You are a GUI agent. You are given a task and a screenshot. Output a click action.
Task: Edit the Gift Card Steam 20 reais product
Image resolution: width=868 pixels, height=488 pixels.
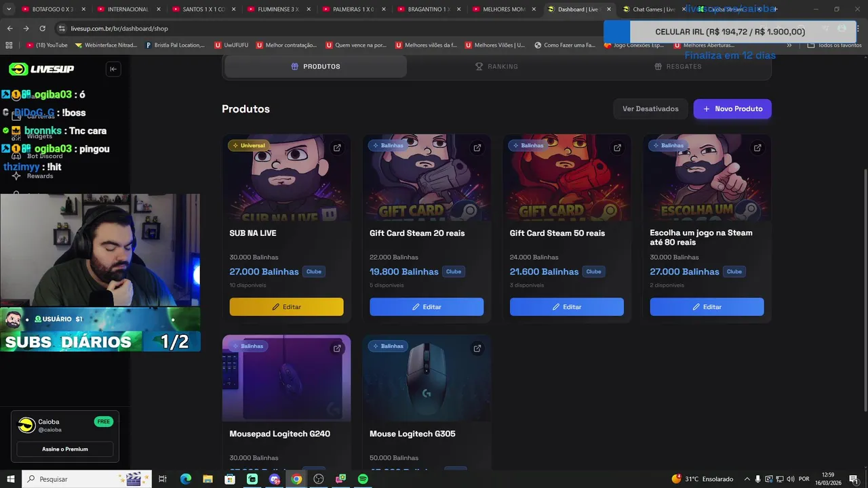(427, 307)
